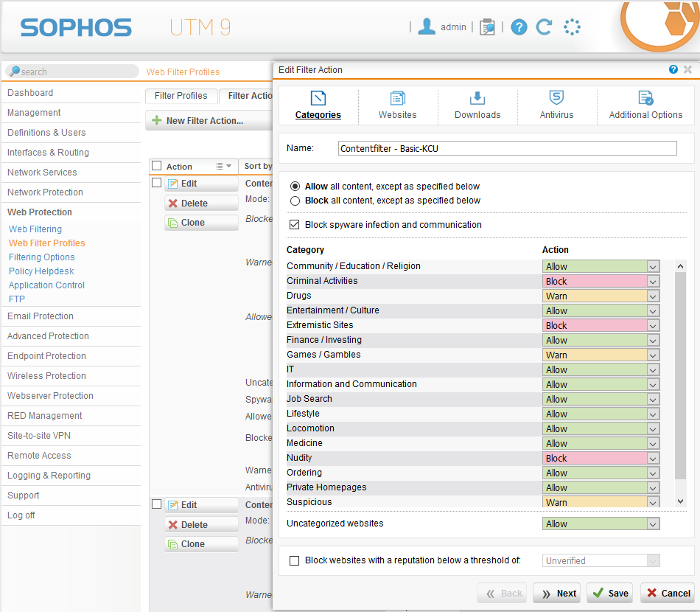Click the red X delete icon of first filter action
Screen dimensions: 700x612
tap(172, 204)
